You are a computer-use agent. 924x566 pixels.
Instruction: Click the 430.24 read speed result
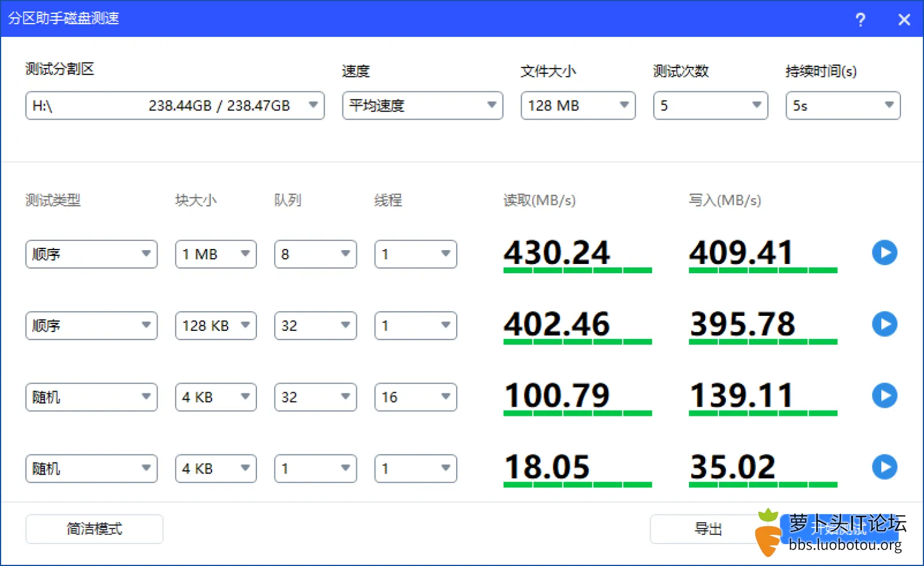[557, 253]
